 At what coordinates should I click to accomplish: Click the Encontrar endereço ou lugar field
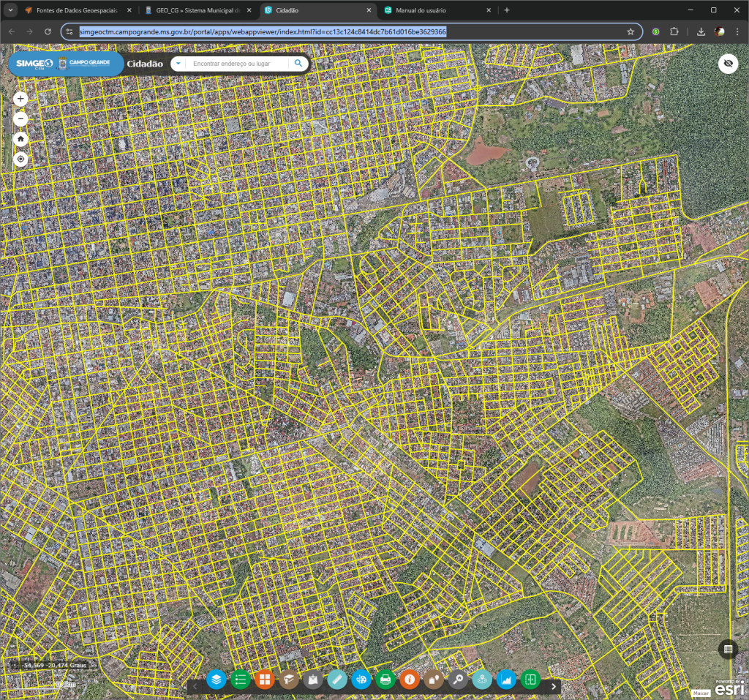click(x=238, y=64)
